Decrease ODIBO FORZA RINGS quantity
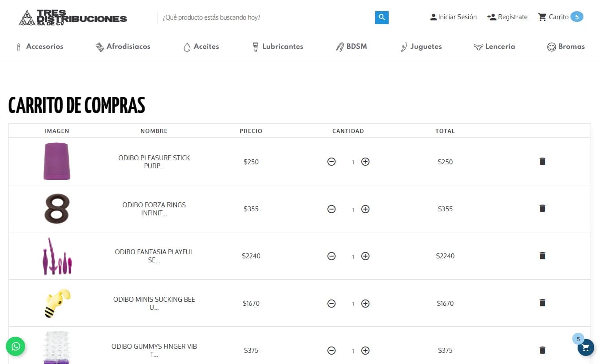 click(331, 209)
